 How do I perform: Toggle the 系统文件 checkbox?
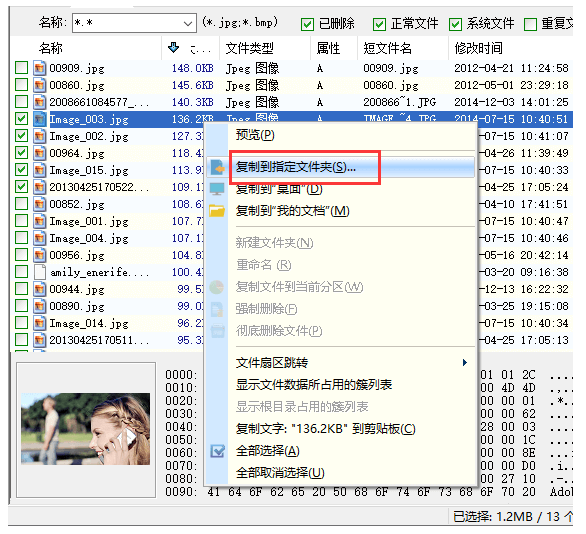click(x=455, y=25)
